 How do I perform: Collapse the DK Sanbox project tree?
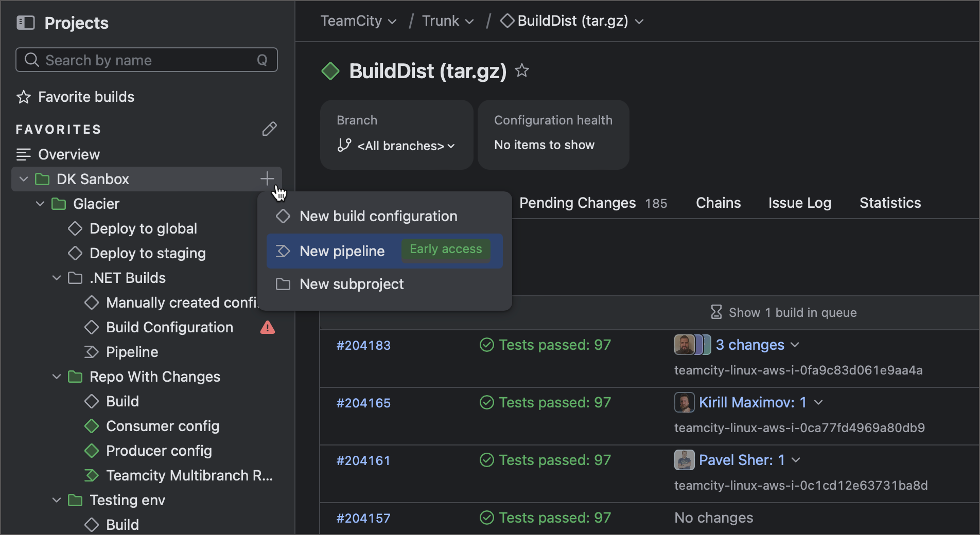pyautogui.click(x=24, y=179)
